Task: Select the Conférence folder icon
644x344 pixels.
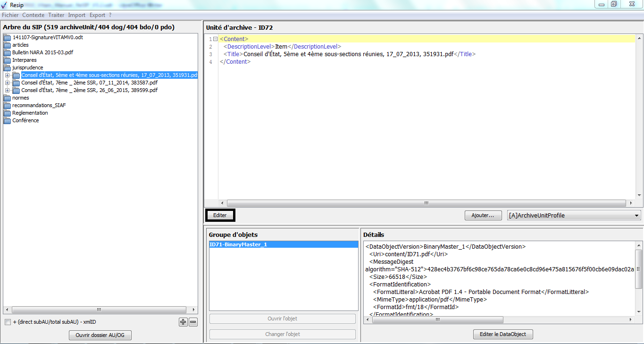Action: click(7, 121)
